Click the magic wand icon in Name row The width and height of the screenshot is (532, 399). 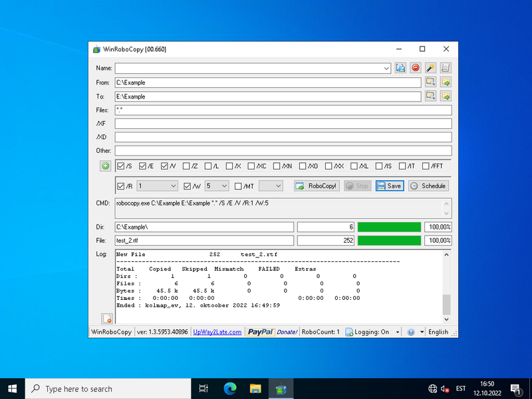pos(430,68)
